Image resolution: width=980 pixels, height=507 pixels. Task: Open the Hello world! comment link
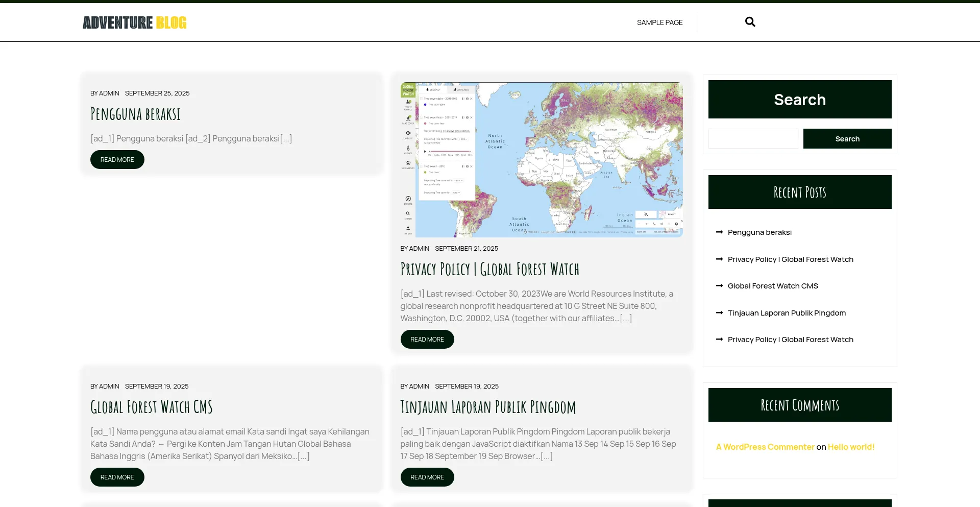tap(851, 447)
